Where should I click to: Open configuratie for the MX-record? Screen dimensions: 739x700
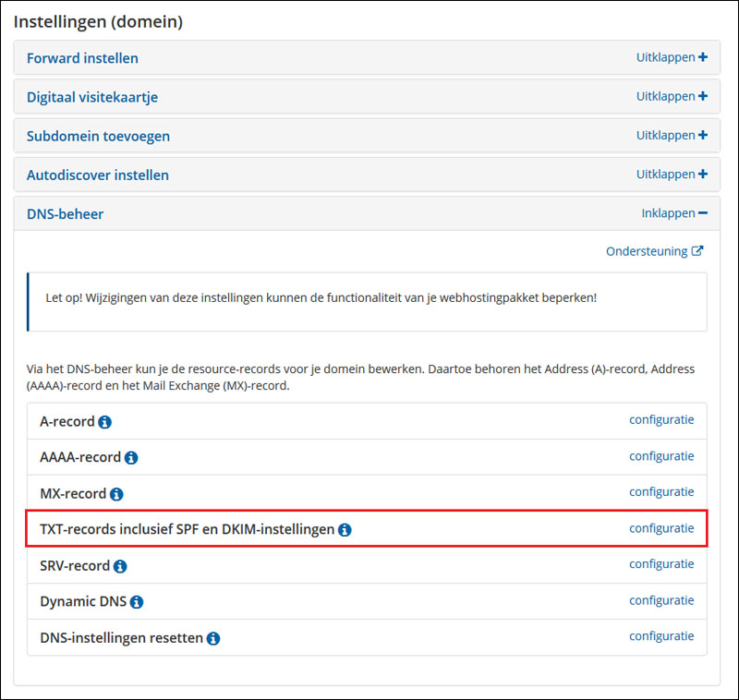(x=661, y=491)
